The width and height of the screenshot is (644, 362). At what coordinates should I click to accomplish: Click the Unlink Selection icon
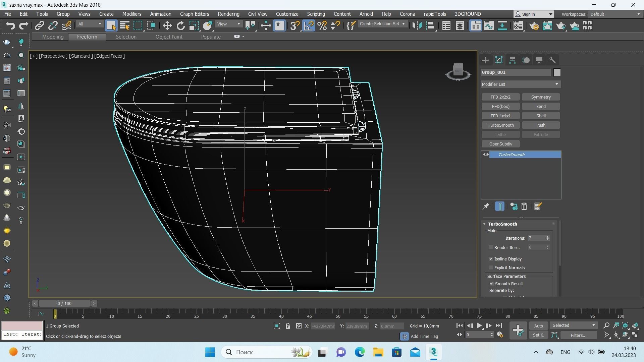[x=53, y=26]
